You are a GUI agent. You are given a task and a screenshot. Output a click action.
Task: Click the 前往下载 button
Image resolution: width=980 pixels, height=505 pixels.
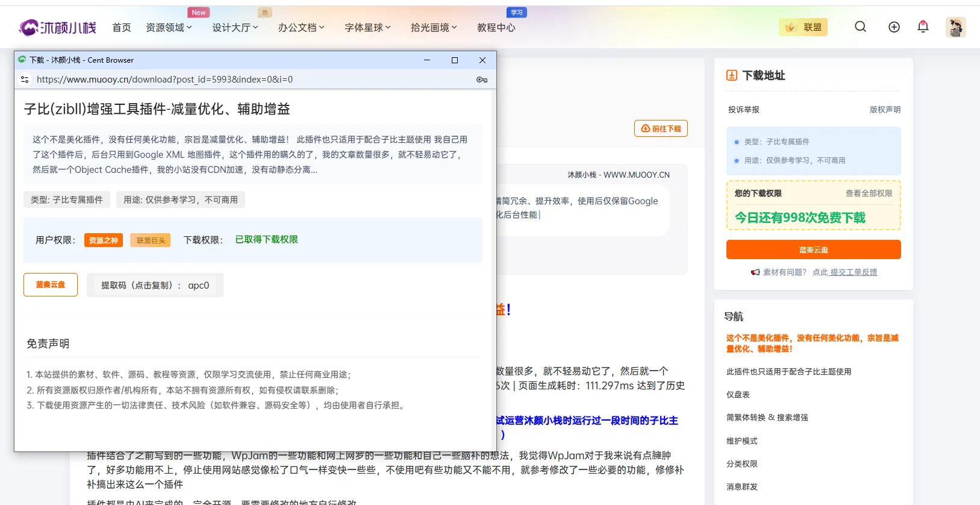(661, 128)
